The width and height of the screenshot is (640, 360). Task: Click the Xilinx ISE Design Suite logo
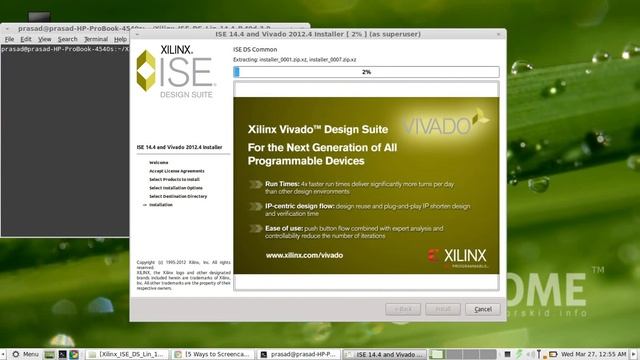175,71
